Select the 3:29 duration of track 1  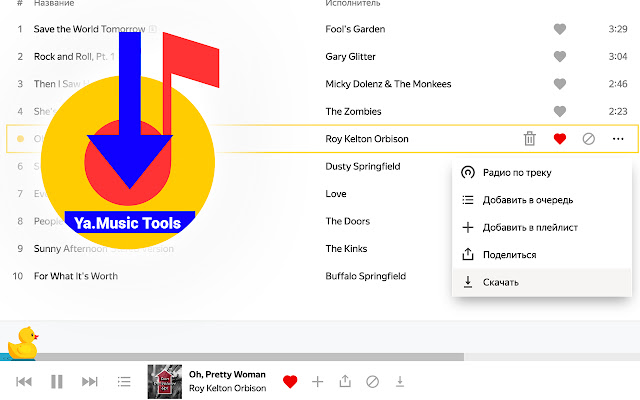coord(618,29)
